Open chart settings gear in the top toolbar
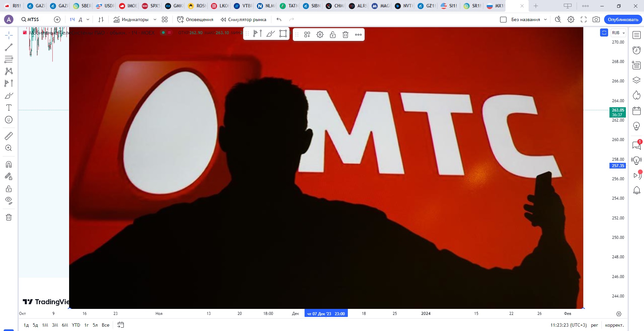Image resolution: width=644 pixels, height=331 pixels. 571,19
